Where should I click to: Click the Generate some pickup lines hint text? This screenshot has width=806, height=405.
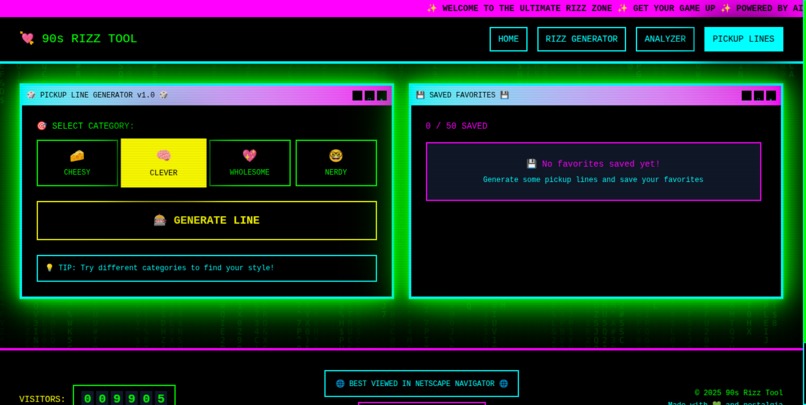point(593,179)
